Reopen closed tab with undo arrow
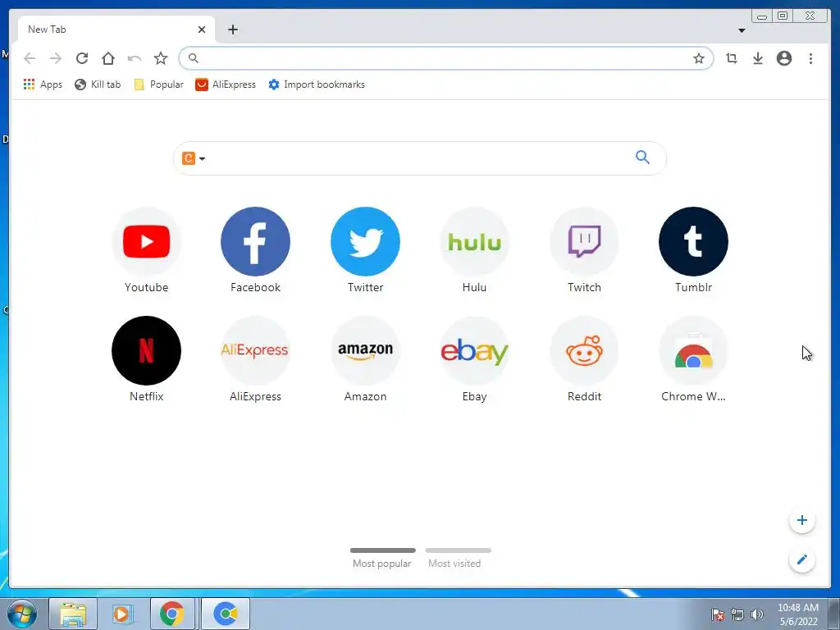The height and width of the screenshot is (630, 840). [135, 58]
